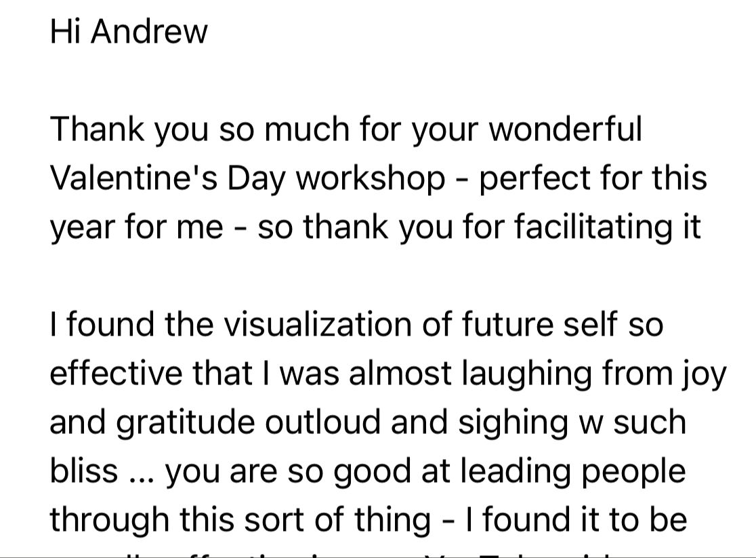Click the word "almost" in the paragraph
756x558 pixels.
(400, 373)
